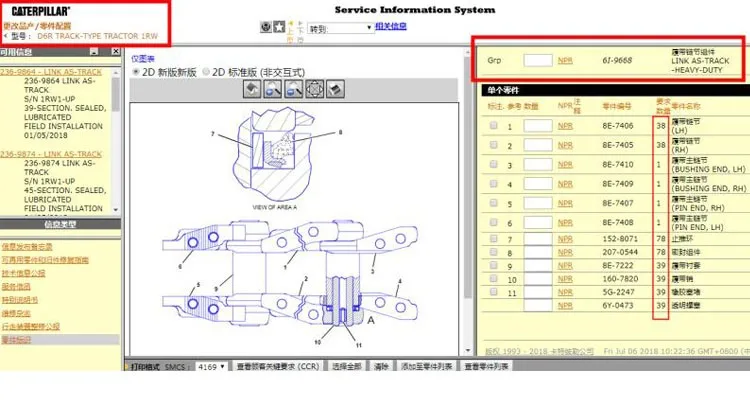
Task: Open the 236-9864 - LINK AS-TRACK link
Action: click(x=51, y=72)
